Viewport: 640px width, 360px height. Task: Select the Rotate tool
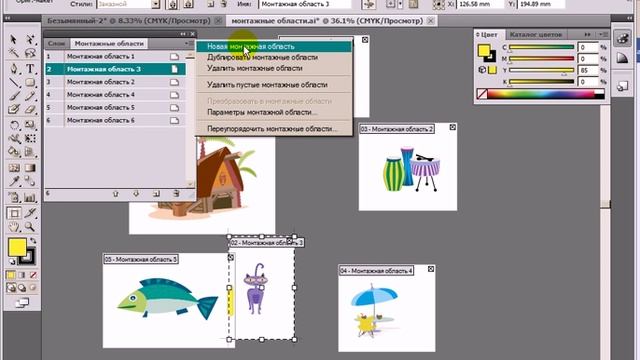[13, 125]
